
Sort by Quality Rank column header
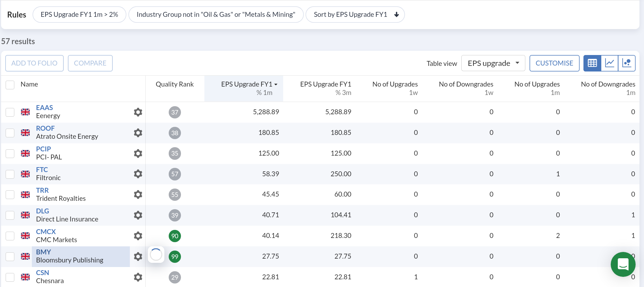pos(175,84)
